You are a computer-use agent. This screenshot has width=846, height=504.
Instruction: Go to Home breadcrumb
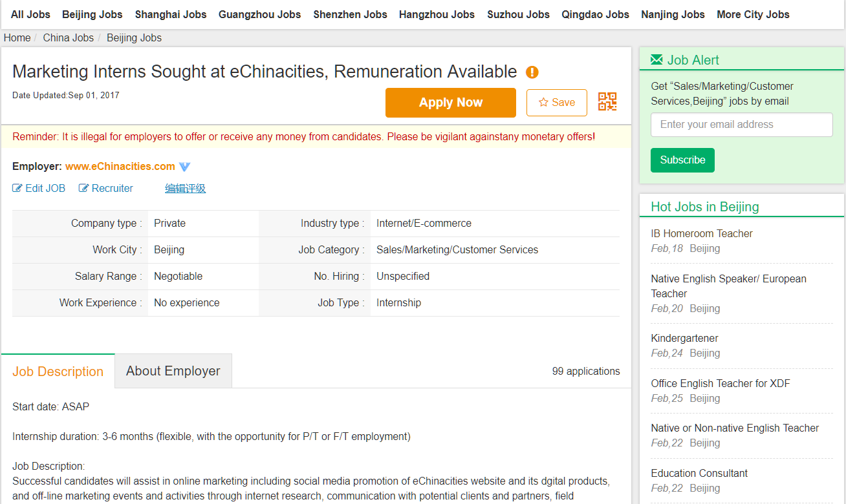17,38
